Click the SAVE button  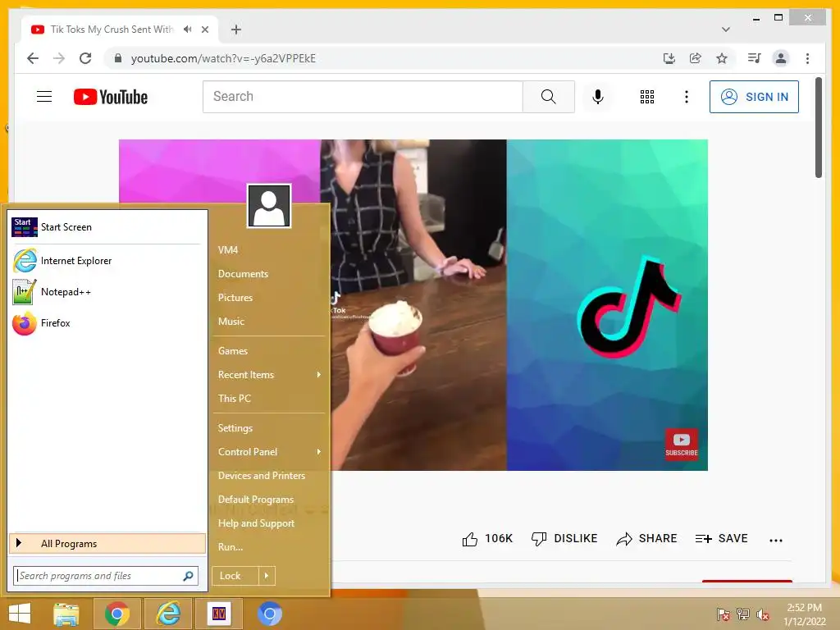pos(722,539)
